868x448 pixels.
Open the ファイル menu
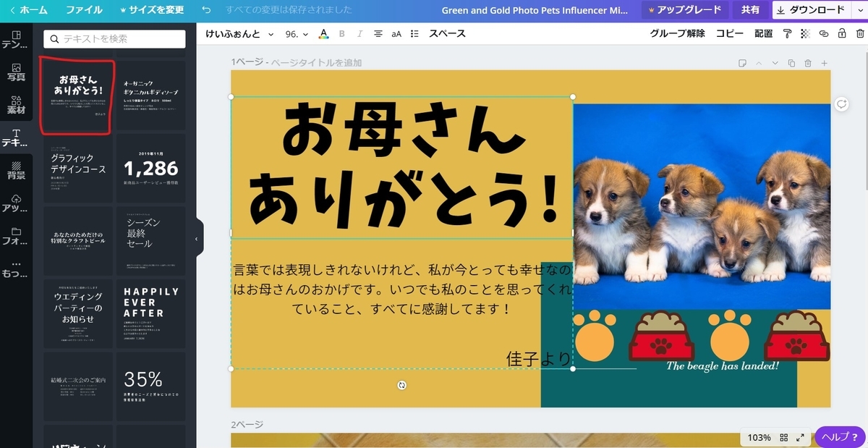(85, 10)
